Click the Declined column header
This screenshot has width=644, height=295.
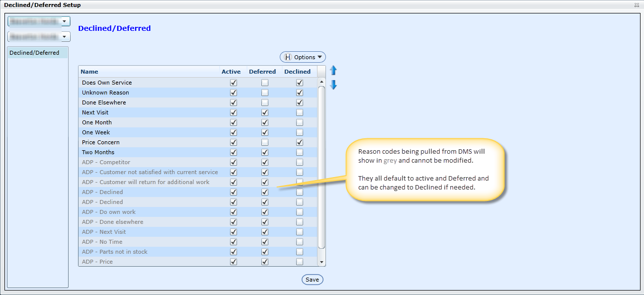pos(297,72)
